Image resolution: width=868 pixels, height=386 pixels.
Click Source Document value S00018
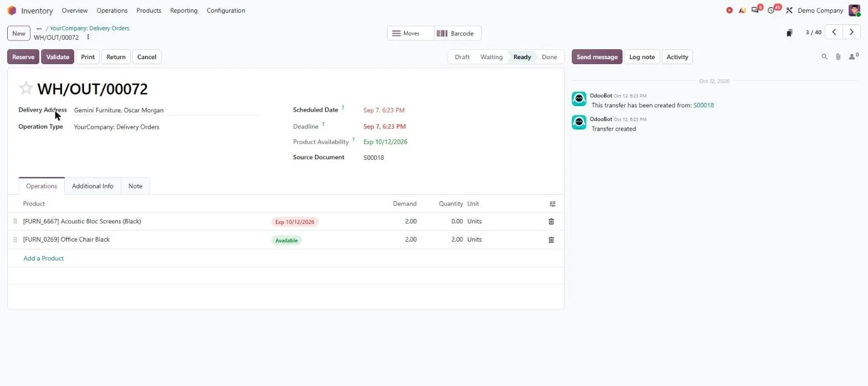tap(374, 158)
